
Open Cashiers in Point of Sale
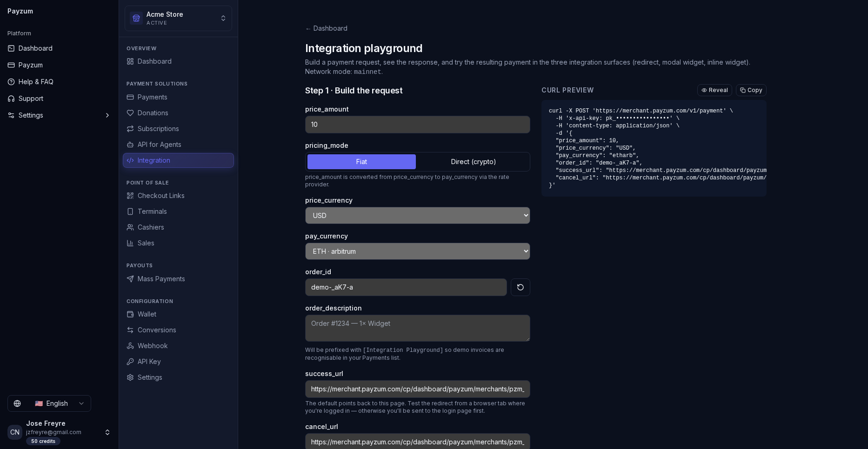click(178, 227)
